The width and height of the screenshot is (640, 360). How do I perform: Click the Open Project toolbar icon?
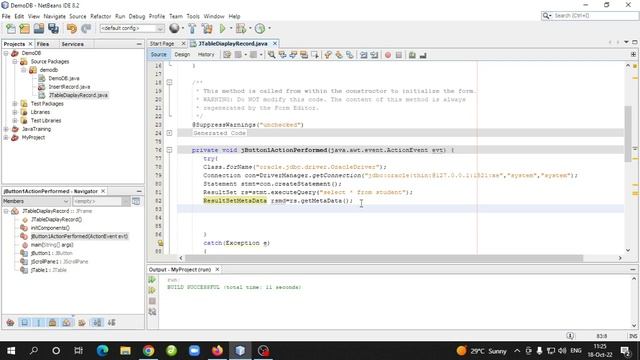pos(39,29)
